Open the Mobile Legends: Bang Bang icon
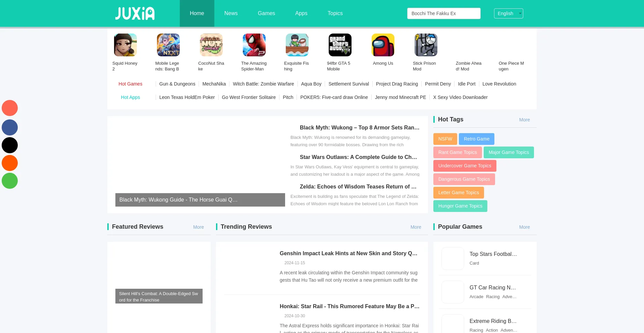 coord(168,45)
